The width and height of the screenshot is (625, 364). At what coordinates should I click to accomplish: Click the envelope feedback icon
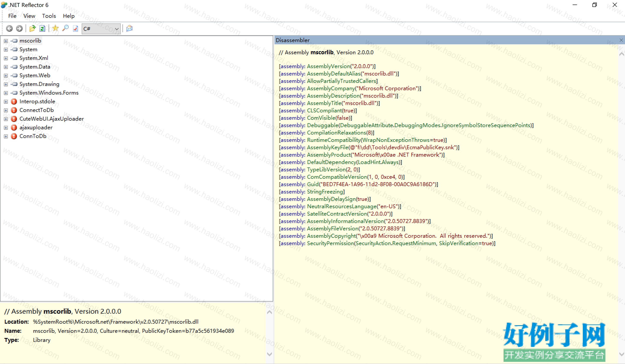point(129,28)
